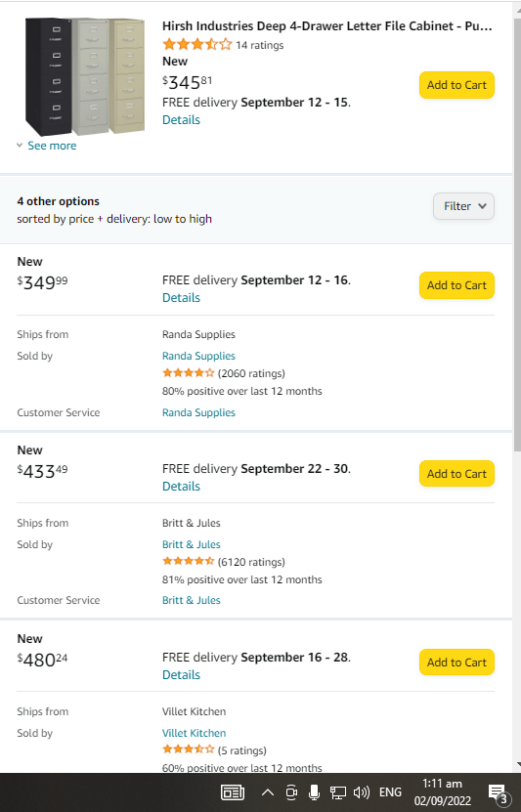Viewport: 521px width, 812px height.
Task: Click the product star rating icon
Action: pyautogui.click(x=196, y=45)
